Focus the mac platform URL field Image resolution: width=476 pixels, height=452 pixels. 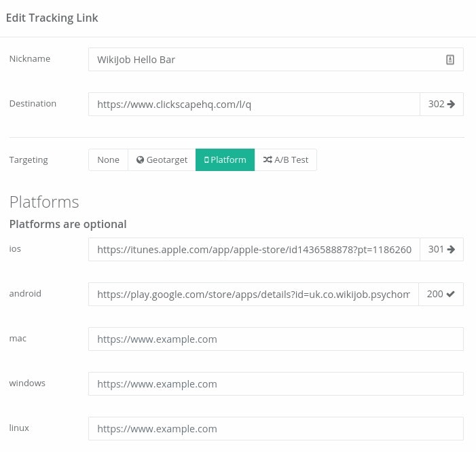tap(276, 339)
